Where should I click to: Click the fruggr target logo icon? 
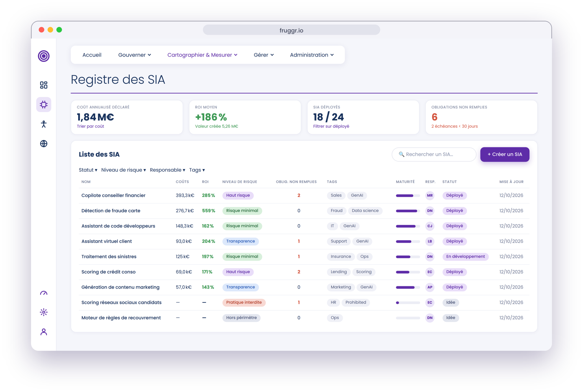(44, 56)
